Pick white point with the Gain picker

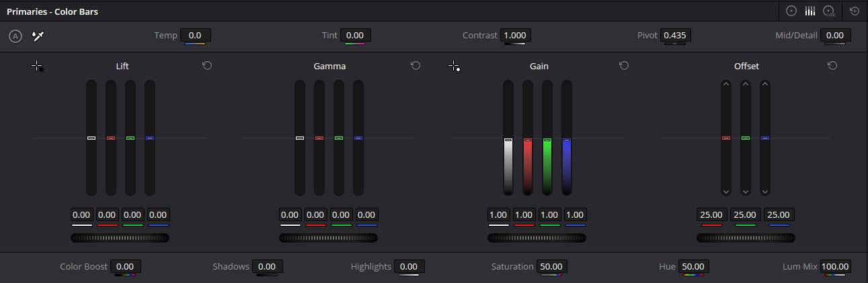click(x=454, y=66)
